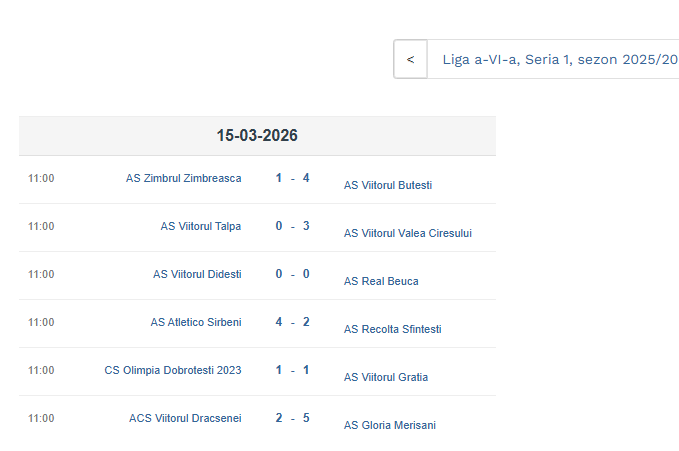Click the 0 - 0 Didesti match score
Viewport: 679px width, 451px height.
(x=293, y=274)
